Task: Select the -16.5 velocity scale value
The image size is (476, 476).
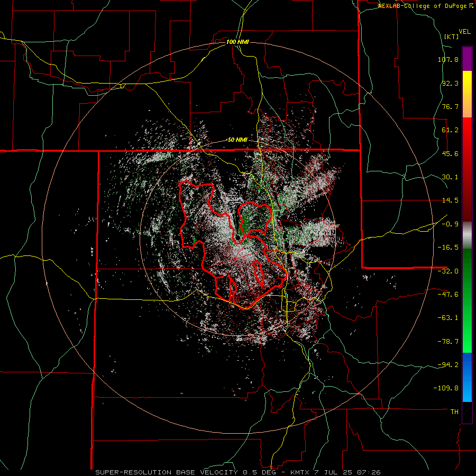Action: 448,248
